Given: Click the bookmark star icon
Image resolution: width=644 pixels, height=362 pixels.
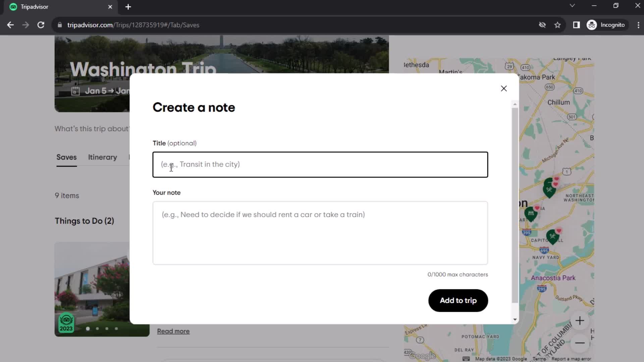Looking at the screenshot, I should [558, 25].
